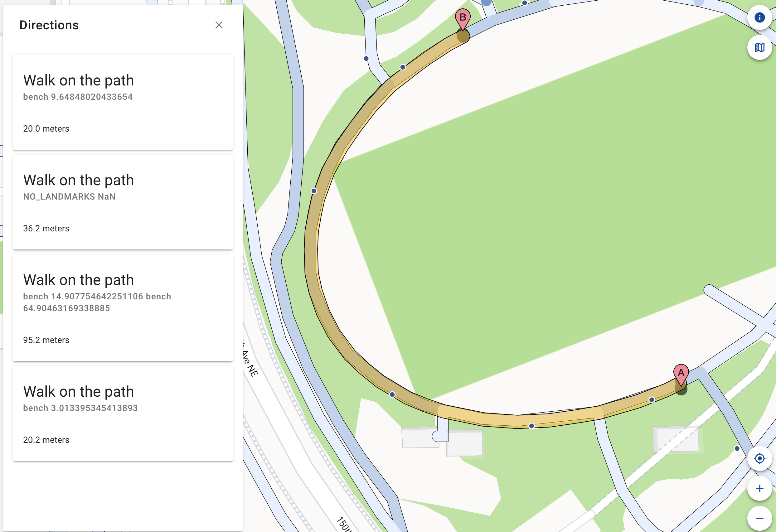This screenshot has width=776, height=532.
Task: Open the map layers button
Action: (759, 47)
